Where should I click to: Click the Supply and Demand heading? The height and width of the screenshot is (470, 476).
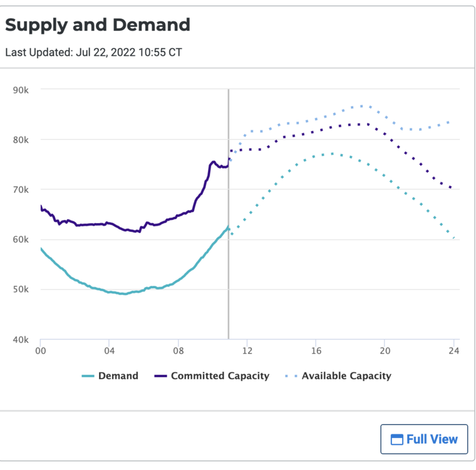pos(98,25)
